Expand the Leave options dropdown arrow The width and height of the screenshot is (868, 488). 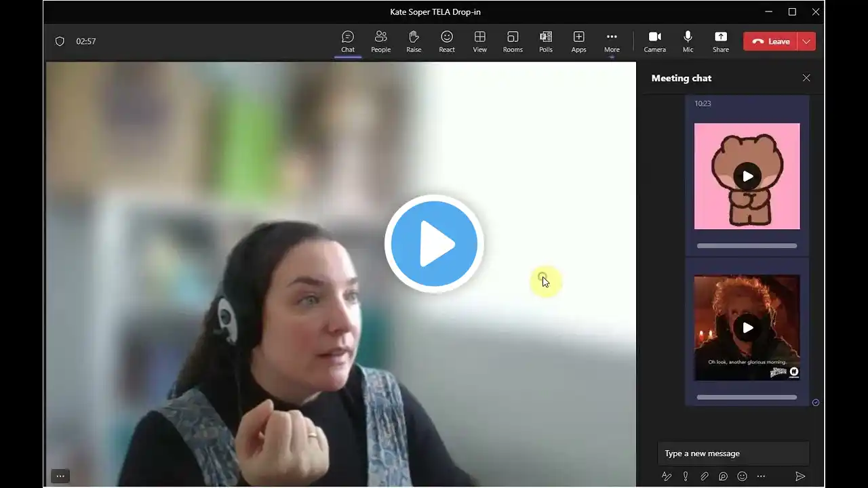click(806, 41)
